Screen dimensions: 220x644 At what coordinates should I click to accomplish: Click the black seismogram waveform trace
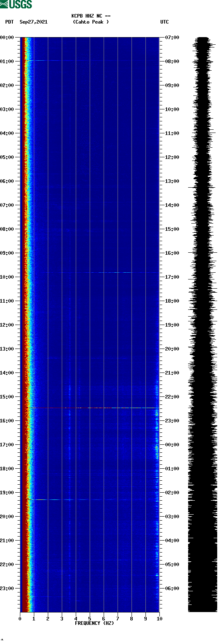point(203,324)
